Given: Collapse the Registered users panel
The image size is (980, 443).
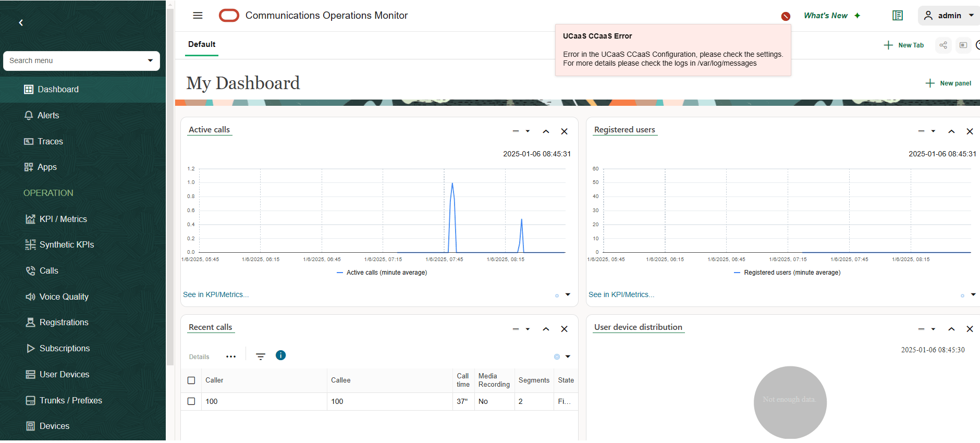Looking at the screenshot, I should click(951, 131).
